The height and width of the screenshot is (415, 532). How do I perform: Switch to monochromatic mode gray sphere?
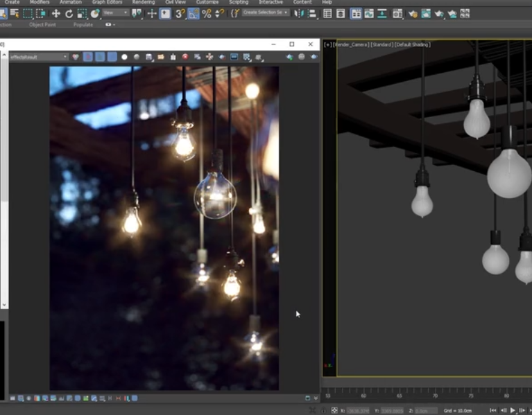pos(137,57)
